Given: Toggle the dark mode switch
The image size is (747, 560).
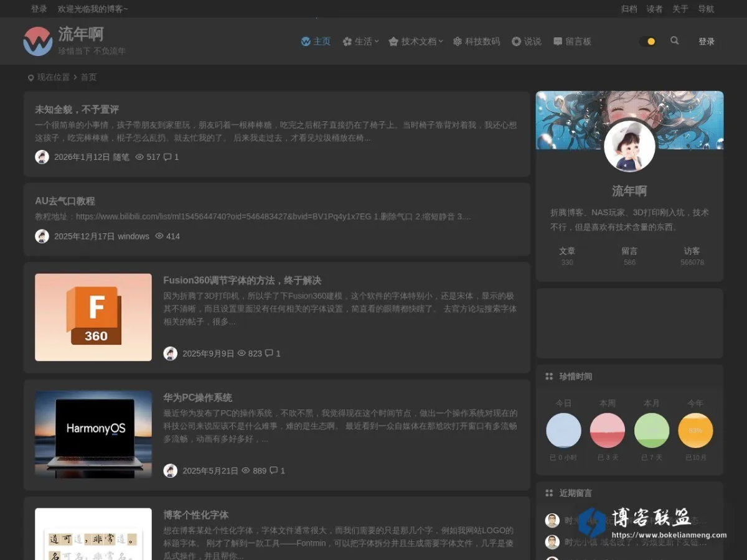Looking at the screenshot, I should tap(648, 42).
